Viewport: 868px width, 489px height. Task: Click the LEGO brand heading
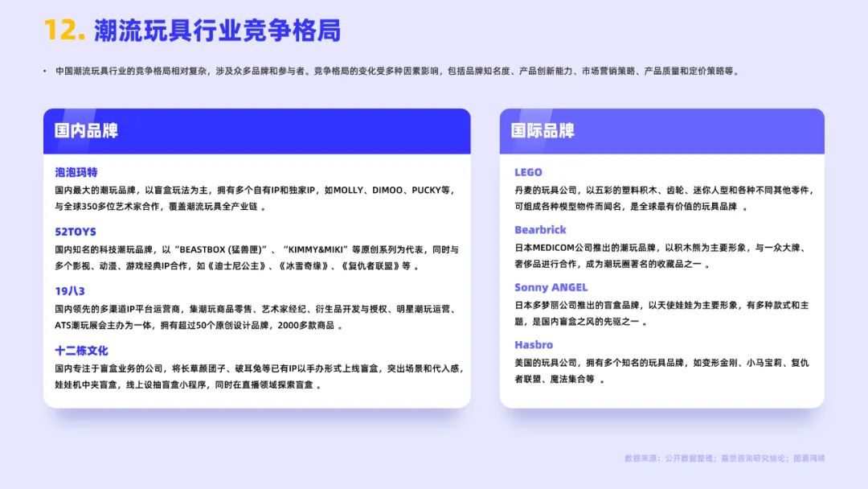(x=528, y=172)
